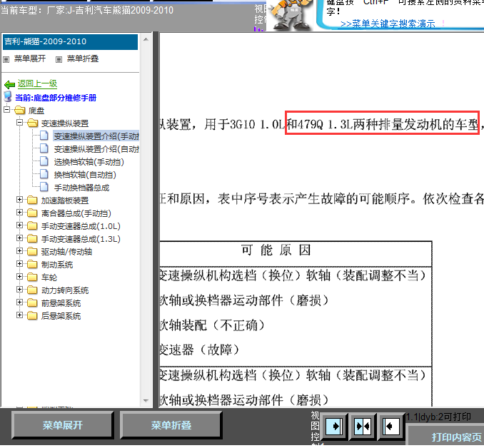Expand the 制动系统 folder
Image resolution: width=484 pixels, height=448 pixels.
[x=20, y=264]
